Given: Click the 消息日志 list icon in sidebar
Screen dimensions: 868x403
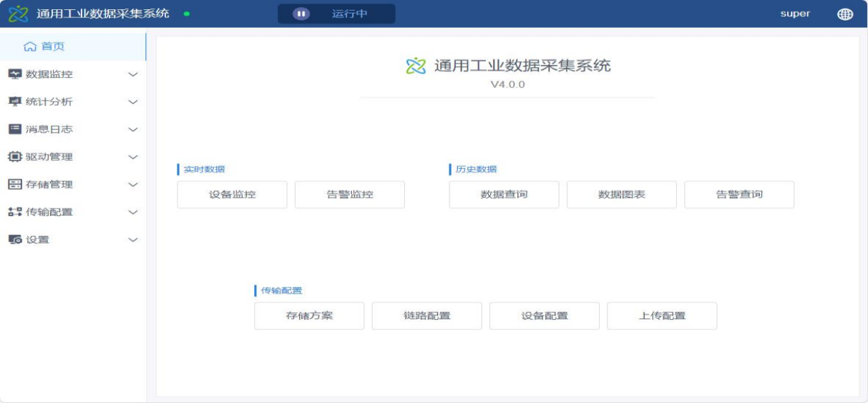Looking at the screenshot, I should [14, 129].
